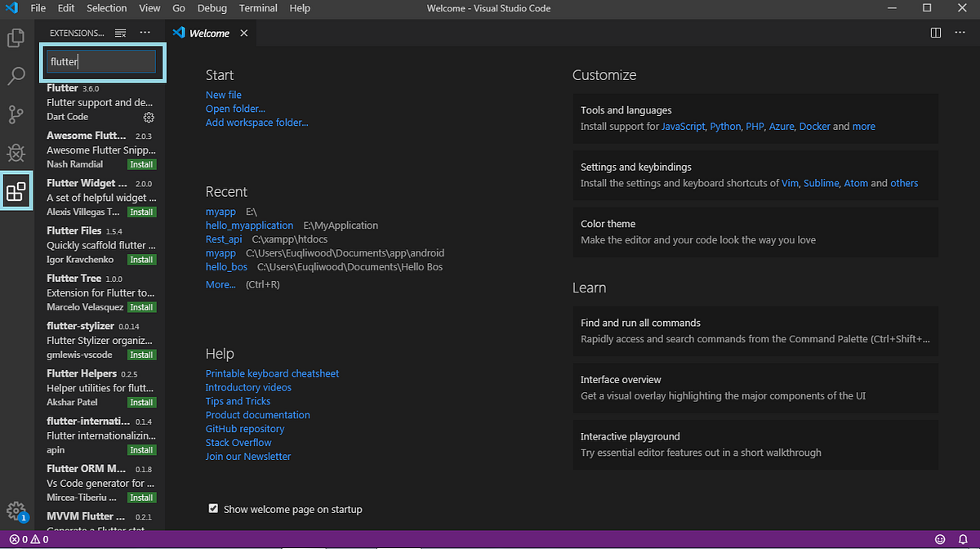The width and height of the screenshot is (980, 549).
Task: Uncheck Show welcome page on startup
Action: tap(213, 508)
